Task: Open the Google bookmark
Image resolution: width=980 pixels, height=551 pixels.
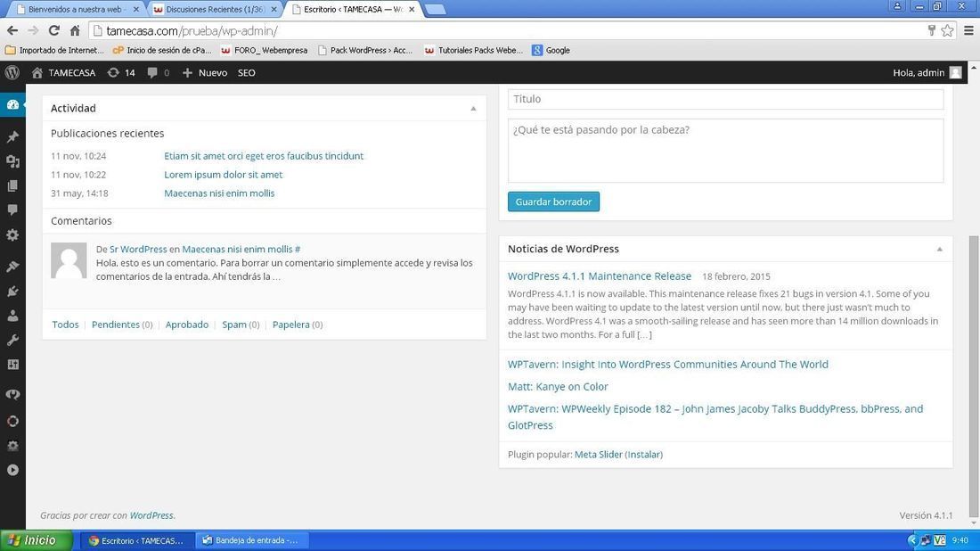Action: (x=551, y=50)
